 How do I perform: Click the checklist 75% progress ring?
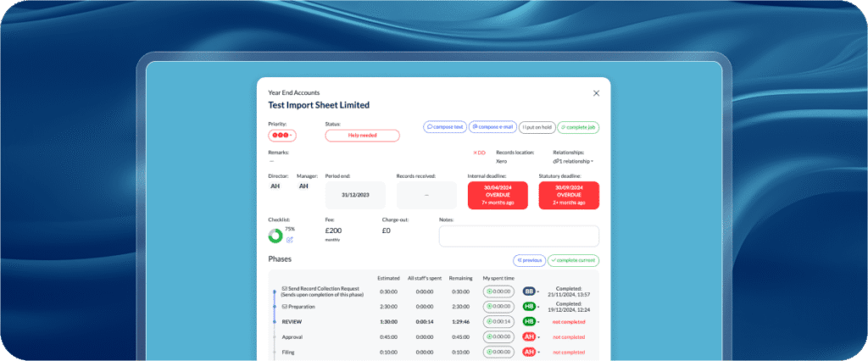coord(275,235)
